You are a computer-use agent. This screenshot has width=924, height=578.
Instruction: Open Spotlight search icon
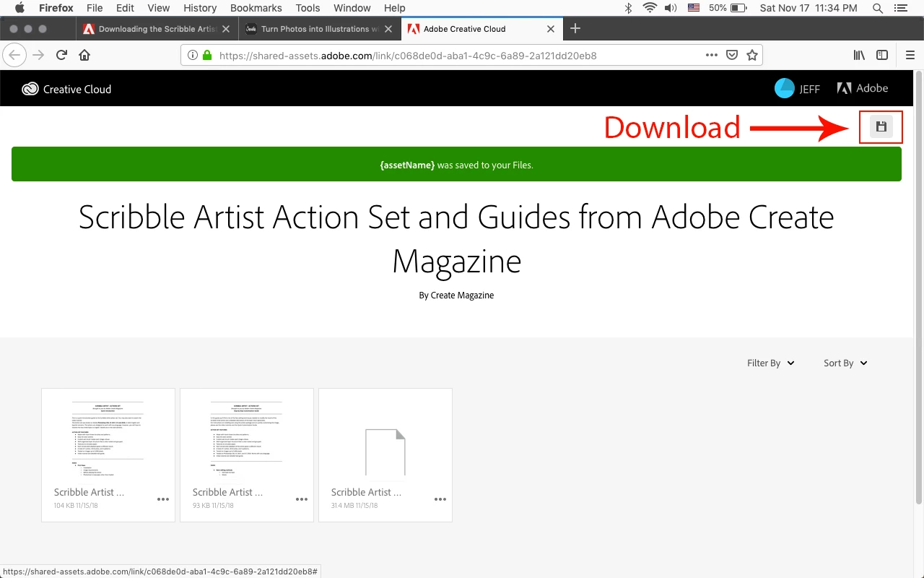click(878, 8)
